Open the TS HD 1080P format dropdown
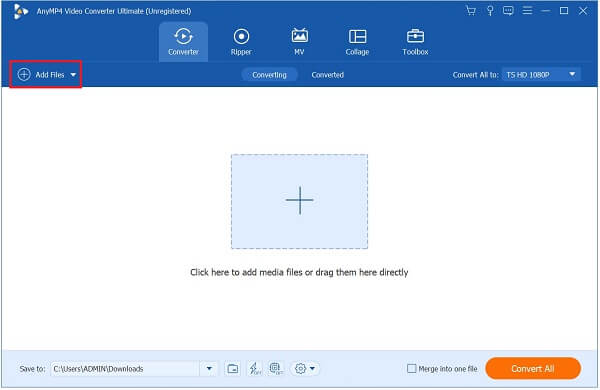This screenshot has width=600, height=390. pyautogui.click(x=541, y=75)
